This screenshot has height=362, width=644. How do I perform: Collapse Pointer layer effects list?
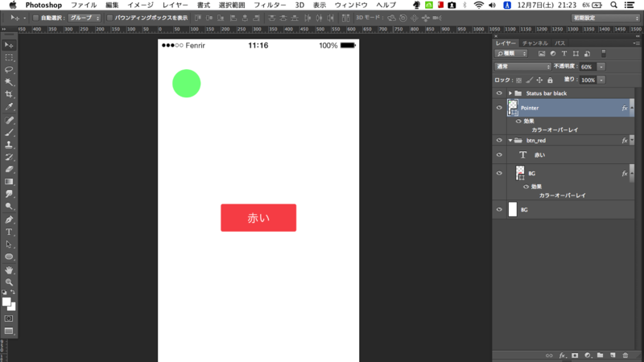click(x=632, y=108)
